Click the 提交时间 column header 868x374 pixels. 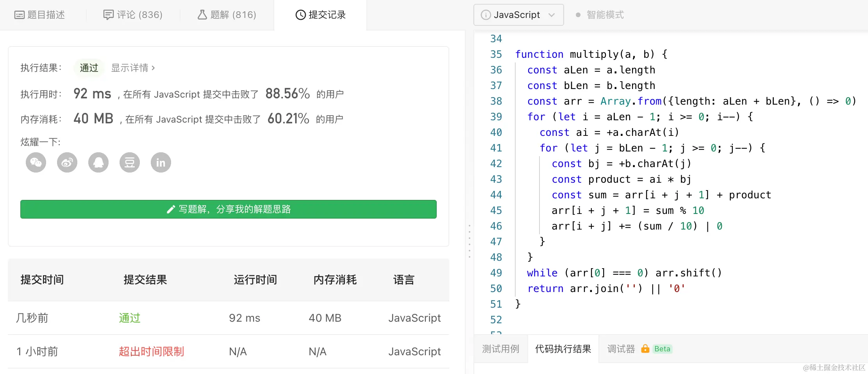(42, 280)
